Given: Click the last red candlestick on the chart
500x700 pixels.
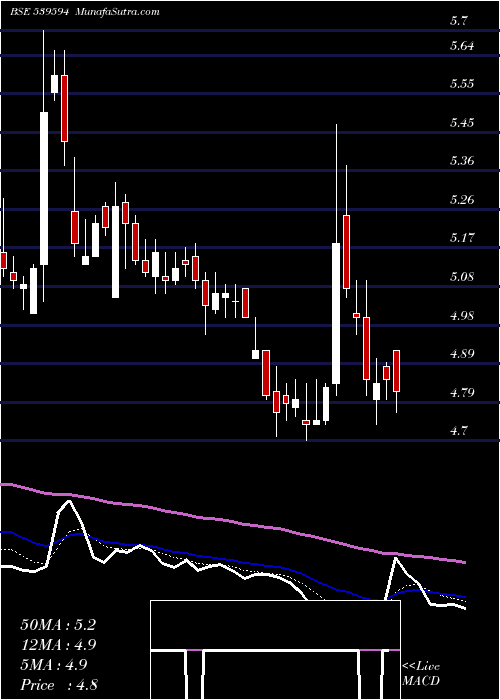Looking at the screenshot, I should click(x=396, y=371).
